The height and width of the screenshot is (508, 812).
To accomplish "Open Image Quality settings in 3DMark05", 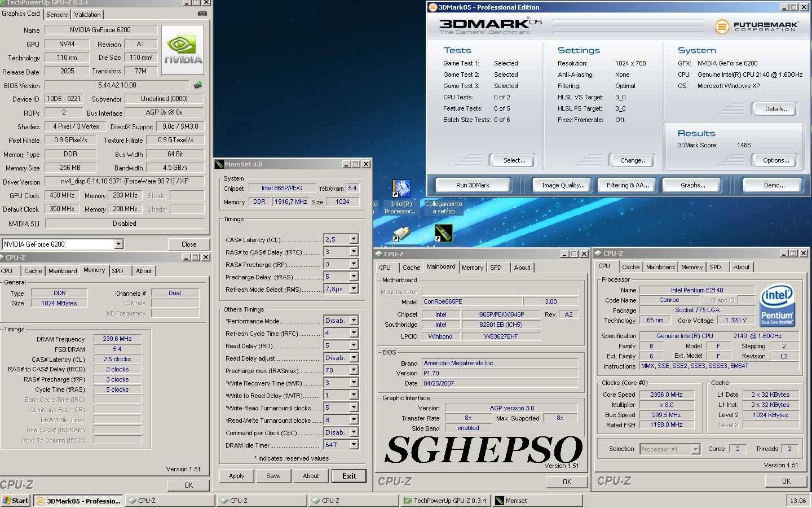I will point(563,185).
